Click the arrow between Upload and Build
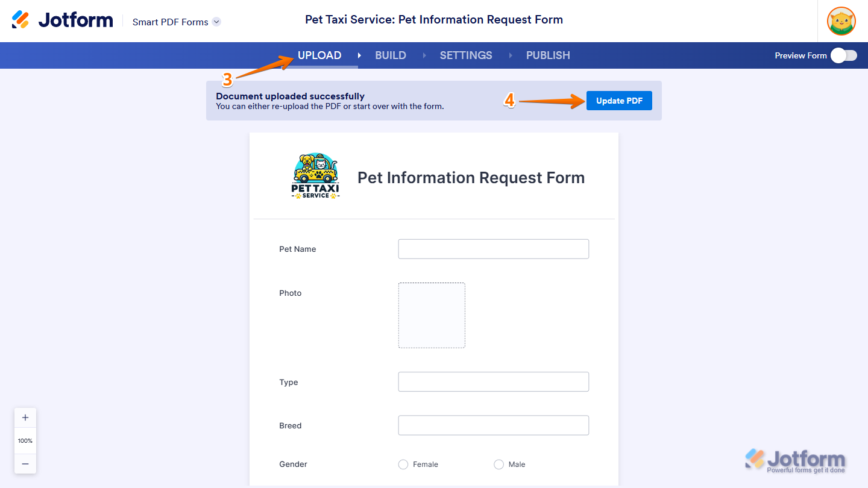868x488 pixels. click(359, 55)
